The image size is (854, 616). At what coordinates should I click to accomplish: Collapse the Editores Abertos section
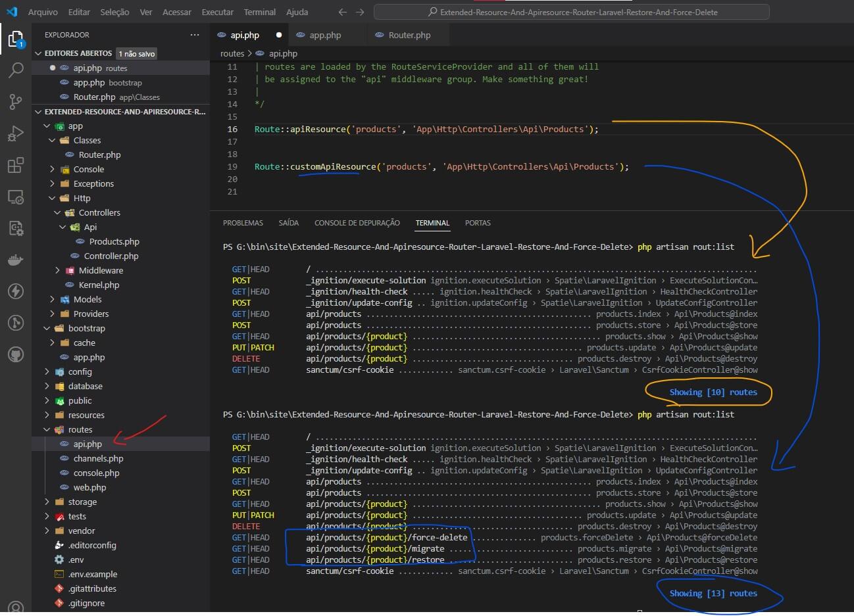(38, 53)
